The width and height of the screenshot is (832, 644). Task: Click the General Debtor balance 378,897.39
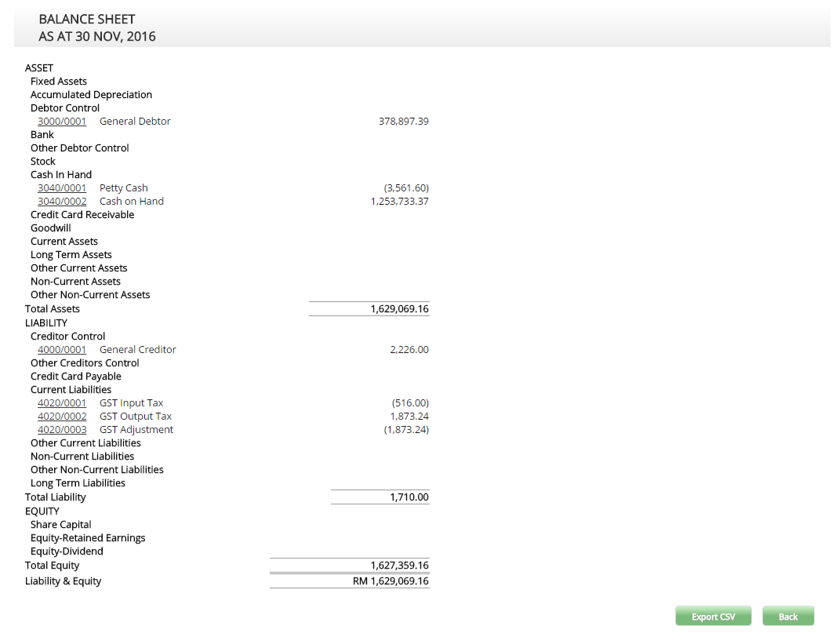(403, 122)
